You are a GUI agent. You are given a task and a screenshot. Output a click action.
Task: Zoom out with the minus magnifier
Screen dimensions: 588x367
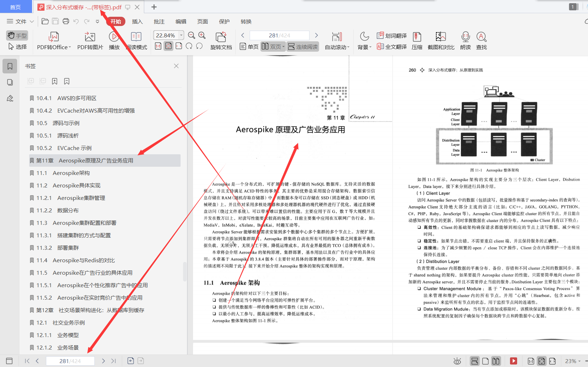[191, 35]
